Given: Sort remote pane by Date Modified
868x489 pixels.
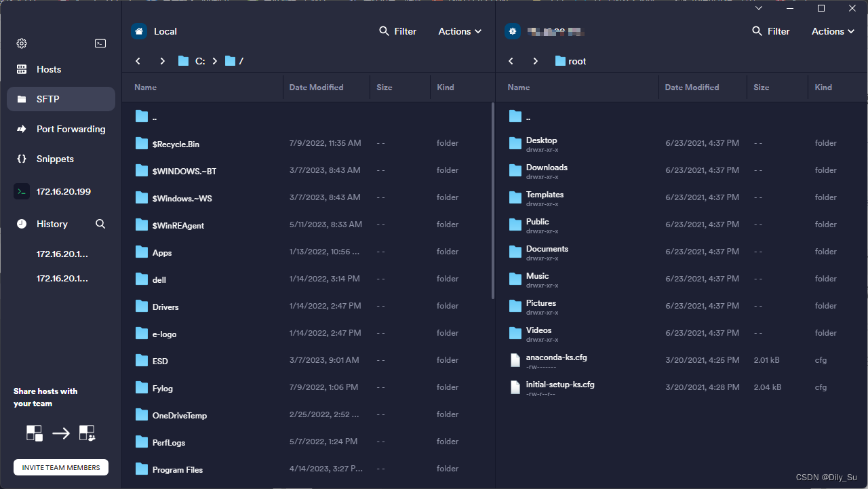Looking at the screenshot, I should (x=692, y=87).
